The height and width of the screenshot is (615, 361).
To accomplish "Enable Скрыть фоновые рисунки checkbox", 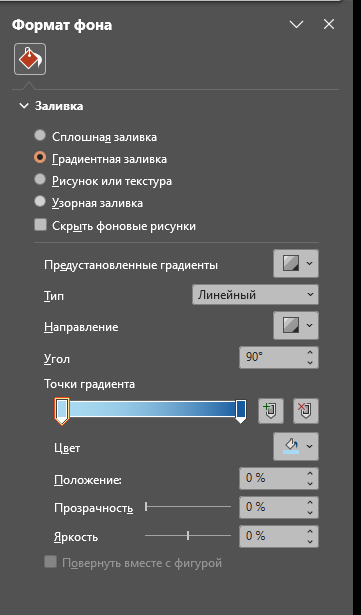I will point(40,225).
